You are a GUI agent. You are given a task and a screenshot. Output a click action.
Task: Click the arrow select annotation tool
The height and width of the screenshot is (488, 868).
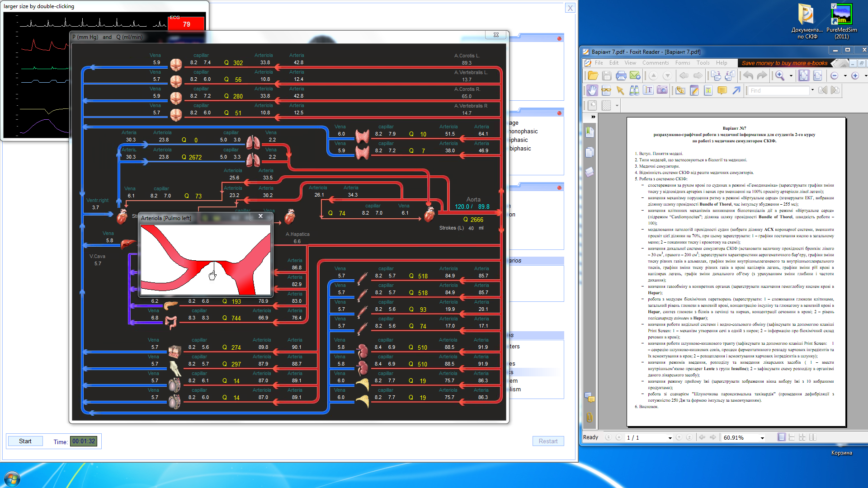620,90
